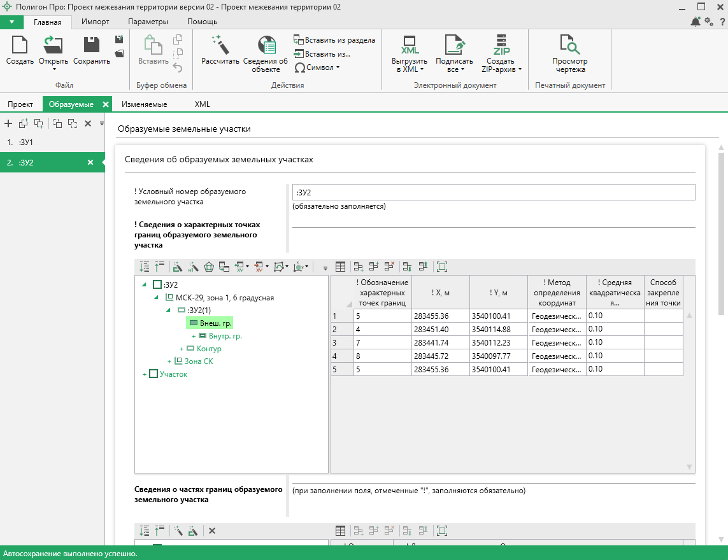Add new parcel with plus icon
728x560 pixels.
[8, 123]
